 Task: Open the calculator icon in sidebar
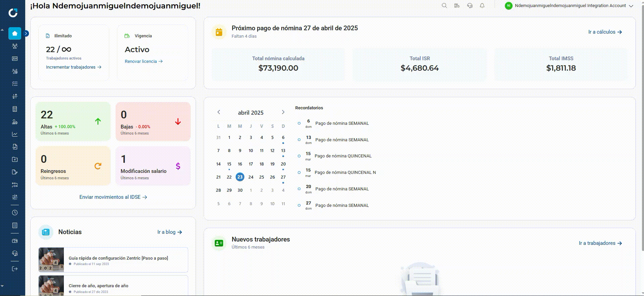coord(15,109)
